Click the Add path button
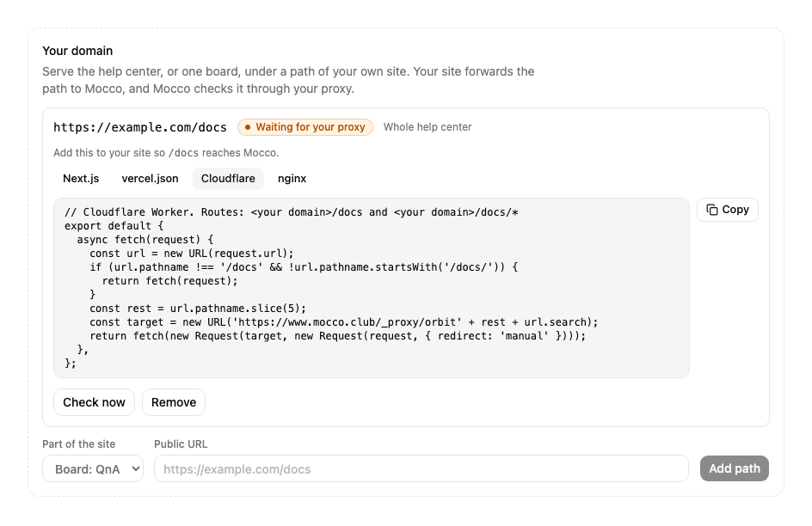Screen dimensions: 812x526 [735, 468]
